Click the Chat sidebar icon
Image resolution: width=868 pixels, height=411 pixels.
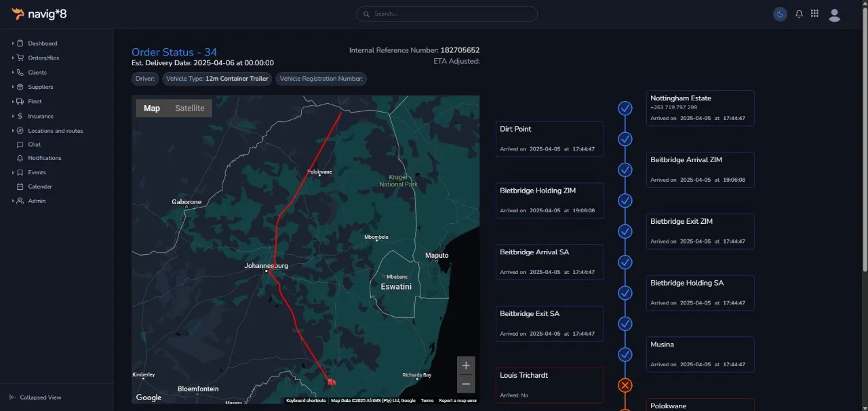coord(20,144)
